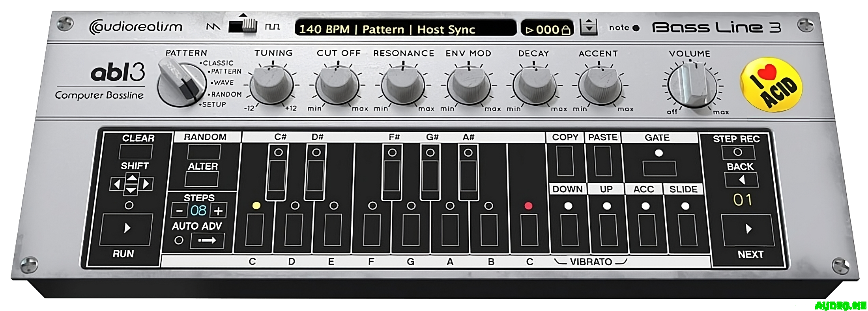
Task: Click the note indicator light
Action: (x=636, y=28)
